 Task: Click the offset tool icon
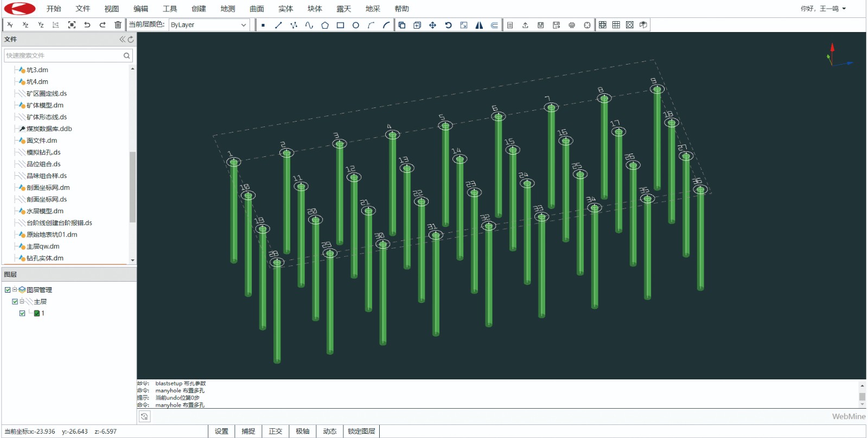[x=494, y=25]
